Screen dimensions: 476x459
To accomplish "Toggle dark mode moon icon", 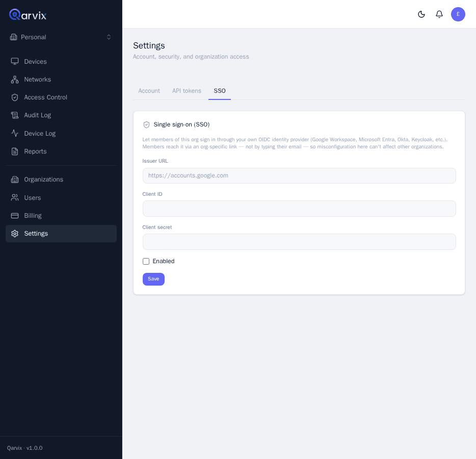I will click(x=421, y=14).
